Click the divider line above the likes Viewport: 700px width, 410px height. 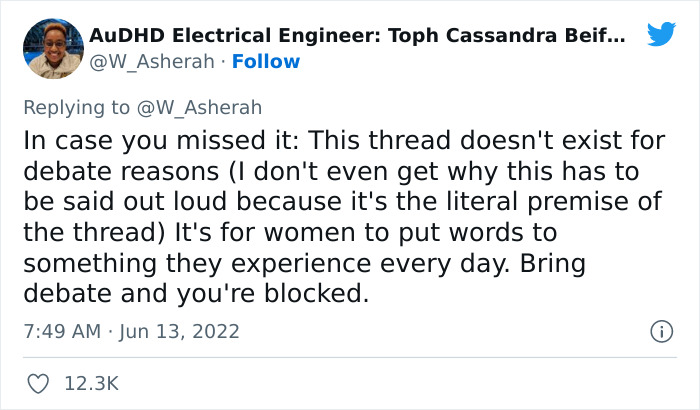[350, 357]
